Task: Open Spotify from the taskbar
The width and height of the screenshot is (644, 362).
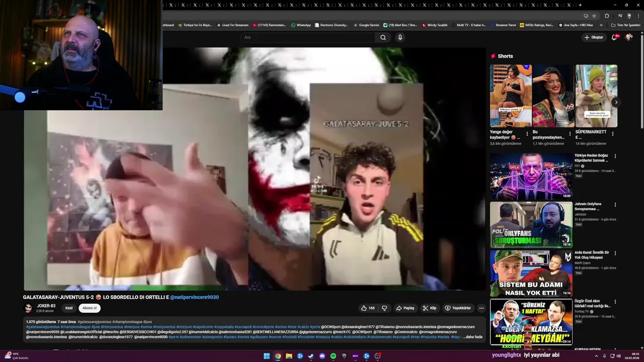Action: coord(333,356)
